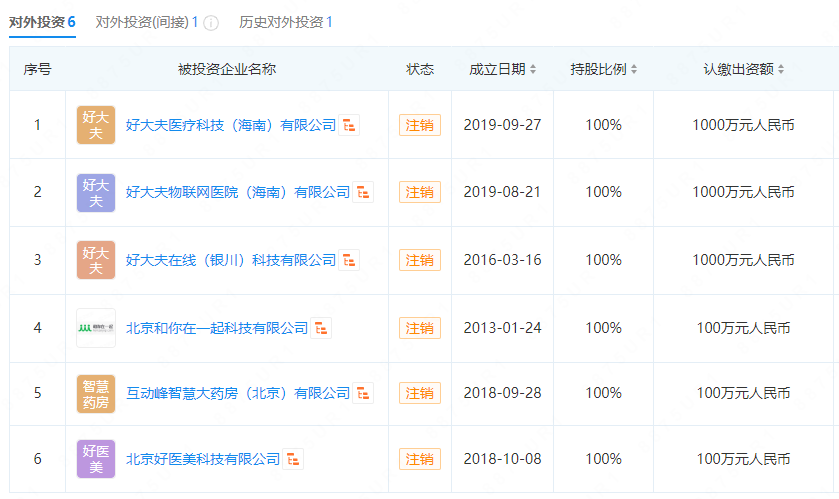839x499 pixels.
Task: Click date 2016-03-16 cell
Action: pyautogui.click(x=502, y=260)
